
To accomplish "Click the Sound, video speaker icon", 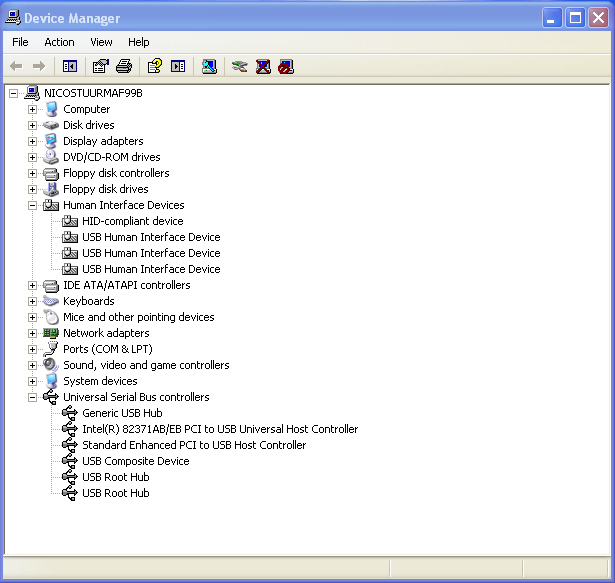I will pyautogui.click(x=51, y=365).
